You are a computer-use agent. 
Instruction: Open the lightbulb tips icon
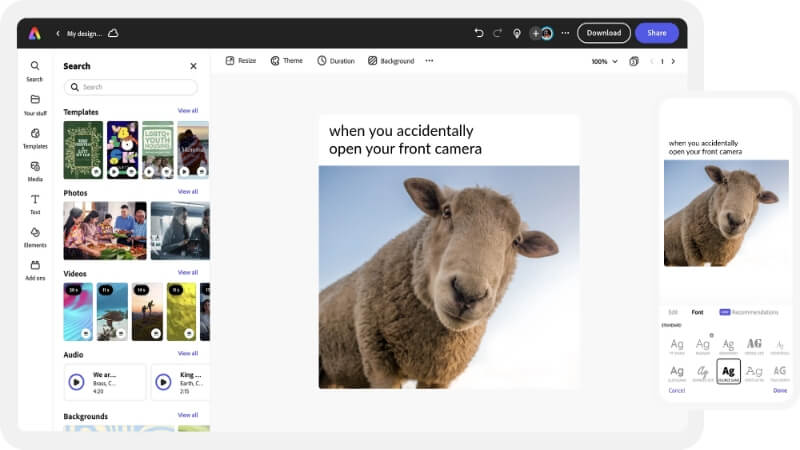pos(517,33)
